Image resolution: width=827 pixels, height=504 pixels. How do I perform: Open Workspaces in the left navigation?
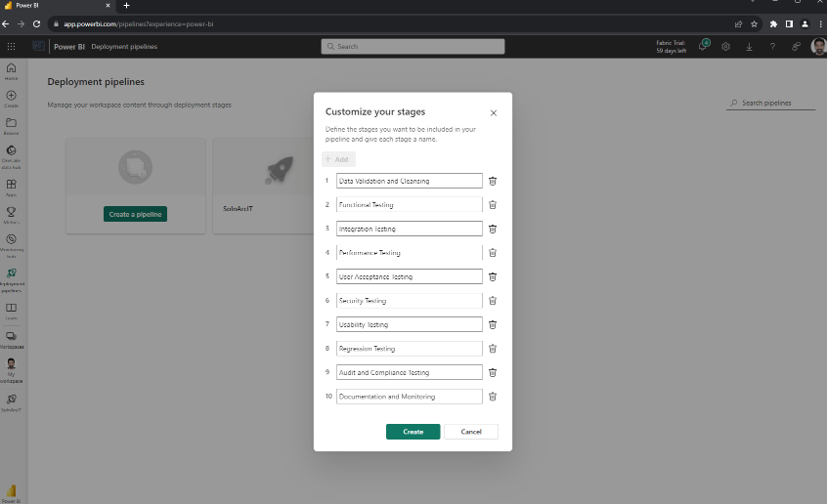11,340
